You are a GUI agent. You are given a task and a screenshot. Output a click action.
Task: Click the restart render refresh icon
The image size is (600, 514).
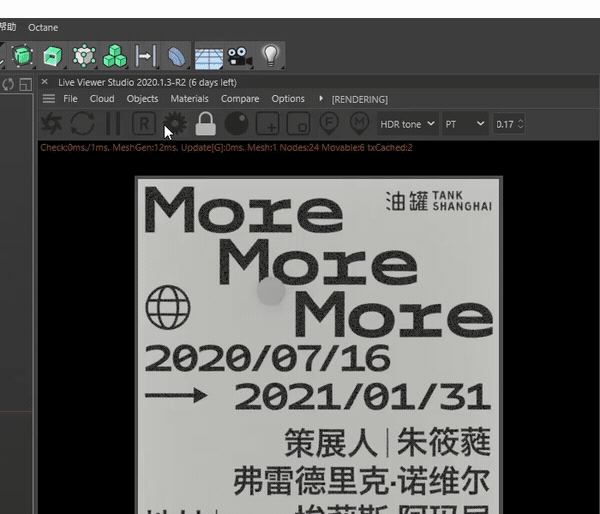click(82, 124)
